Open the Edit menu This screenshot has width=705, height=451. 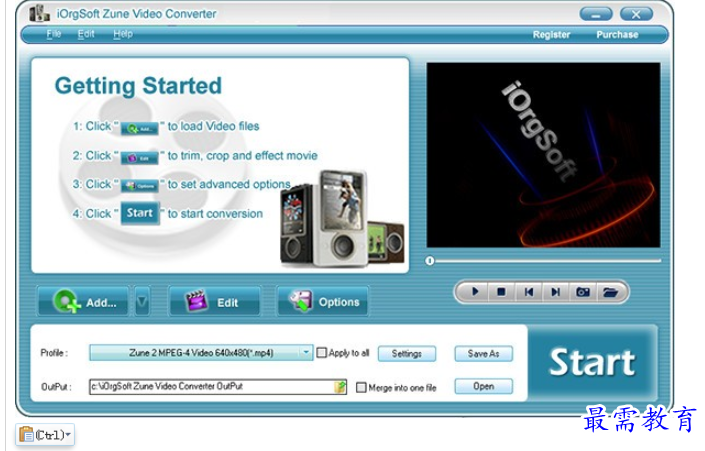86,34
